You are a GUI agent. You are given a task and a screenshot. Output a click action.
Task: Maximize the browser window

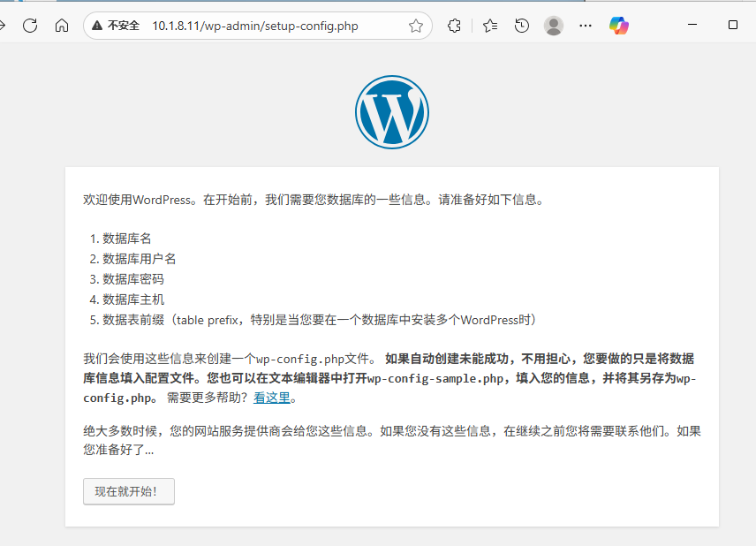click(733, 25)
